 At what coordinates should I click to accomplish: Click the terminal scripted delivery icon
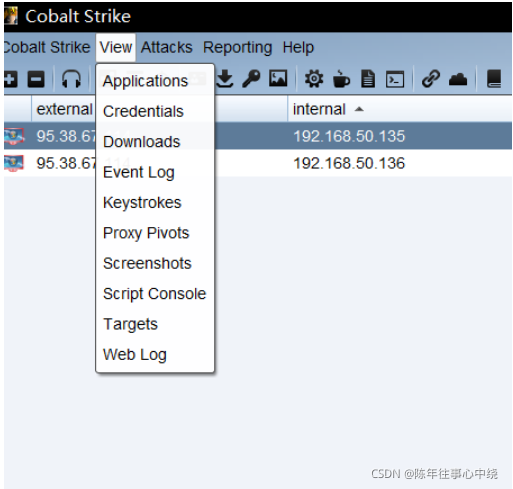click(x=395, y=79)
